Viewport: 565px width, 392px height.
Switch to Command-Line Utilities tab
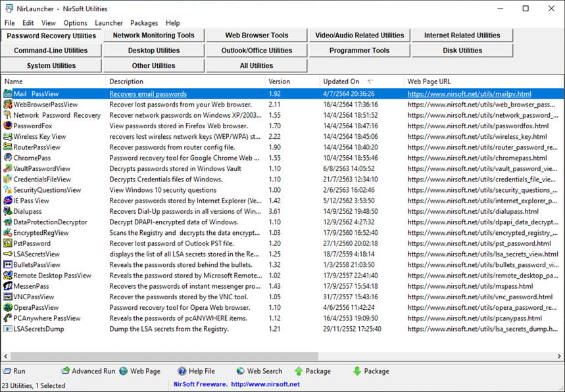[x=51, y=51]
